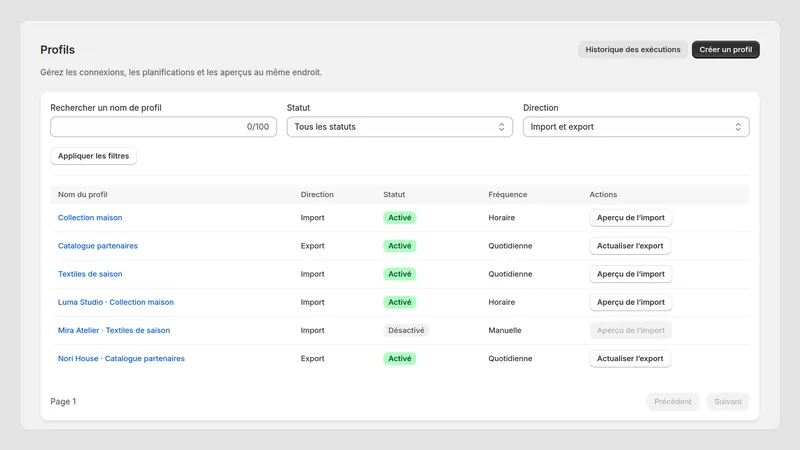Image resolution: width=800 pixels, height=450 pixels.
Task: Click the Désactivé status badge
Action: click(x=406, y=330)
